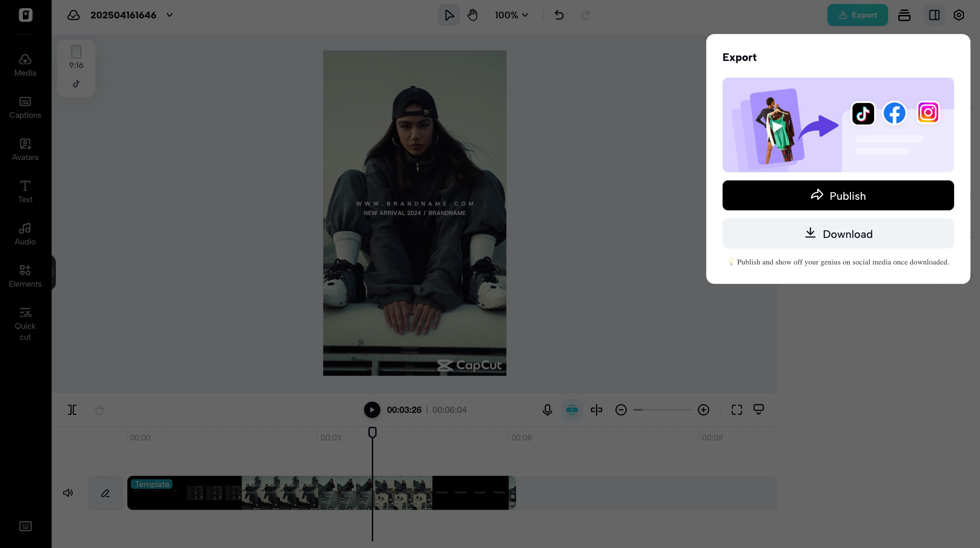Select the Split clip tool

pos(72,409)
